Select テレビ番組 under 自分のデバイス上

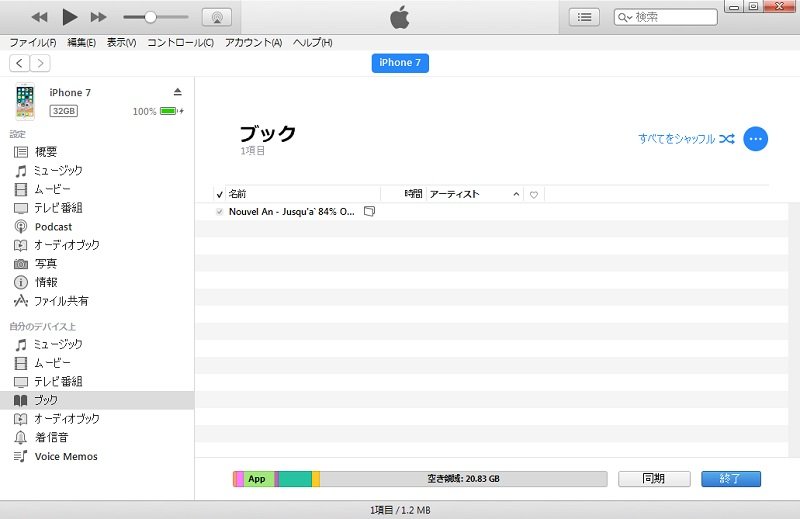coord(97,382)
